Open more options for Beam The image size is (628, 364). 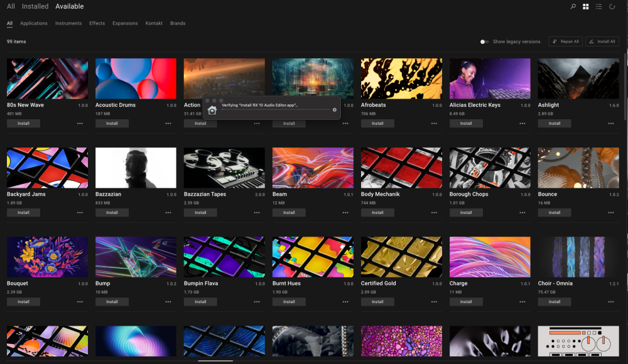pyautogui.click(x=345, y=213)
